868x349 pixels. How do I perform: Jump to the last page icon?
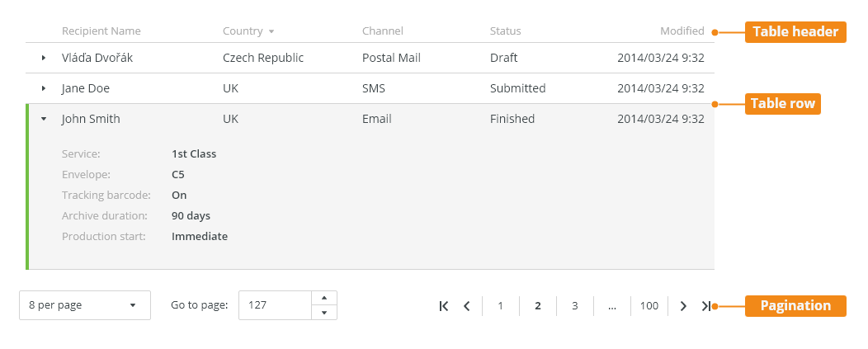click(x=705, y=306)
